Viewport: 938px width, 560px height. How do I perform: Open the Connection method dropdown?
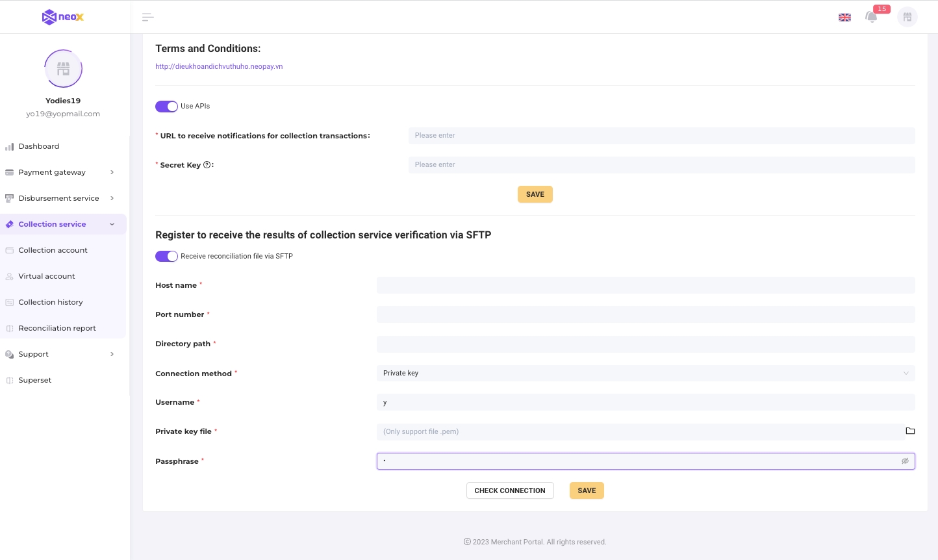pos(645,374)
